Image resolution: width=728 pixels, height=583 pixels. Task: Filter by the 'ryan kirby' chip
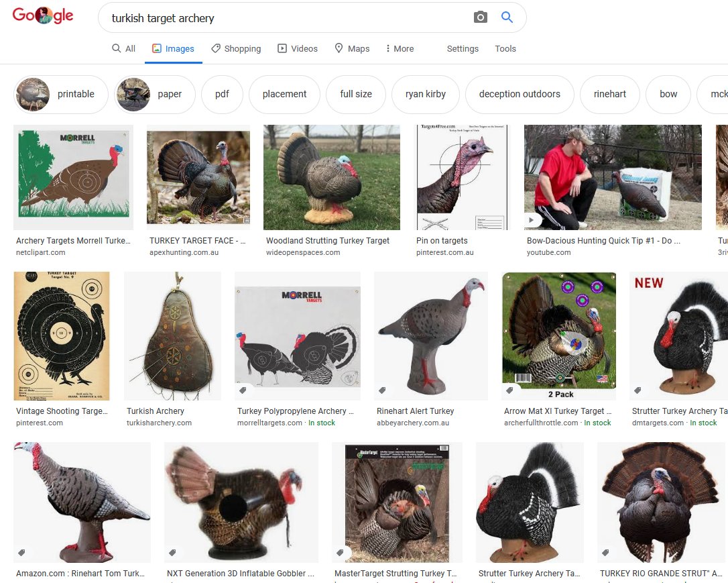tap(425, 95)
